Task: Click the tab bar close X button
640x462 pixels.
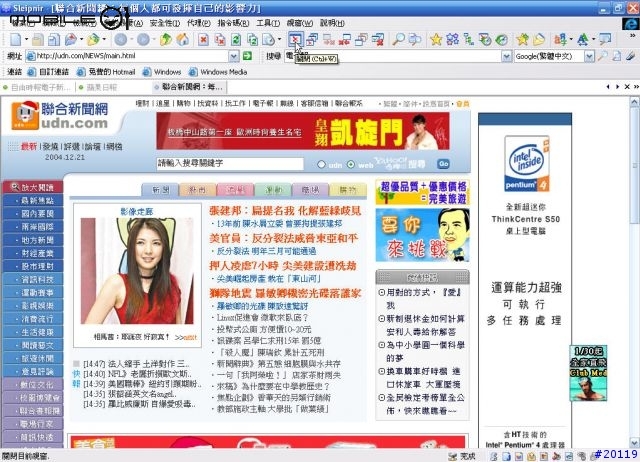Action: 627,87
